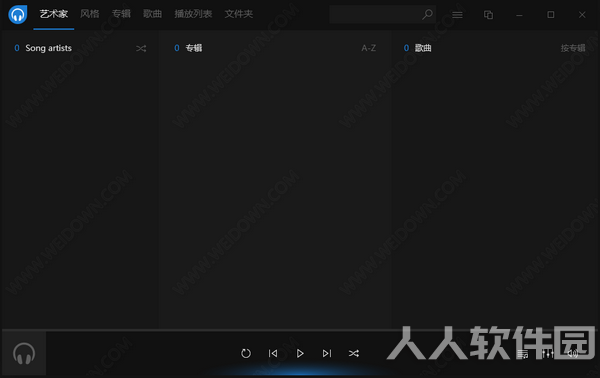
Task: Minimize the player window
Action: pyautogui.click(x=519, y=15)
